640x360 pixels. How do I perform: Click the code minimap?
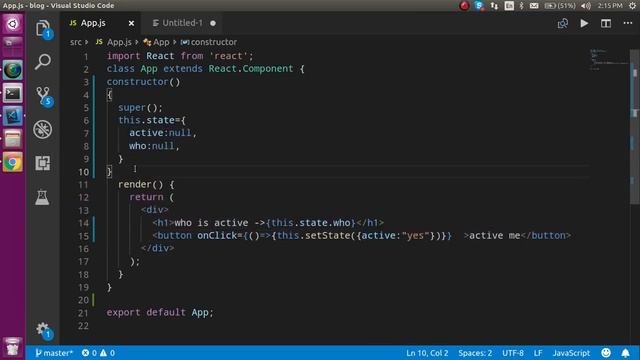(x=608, y=61)
